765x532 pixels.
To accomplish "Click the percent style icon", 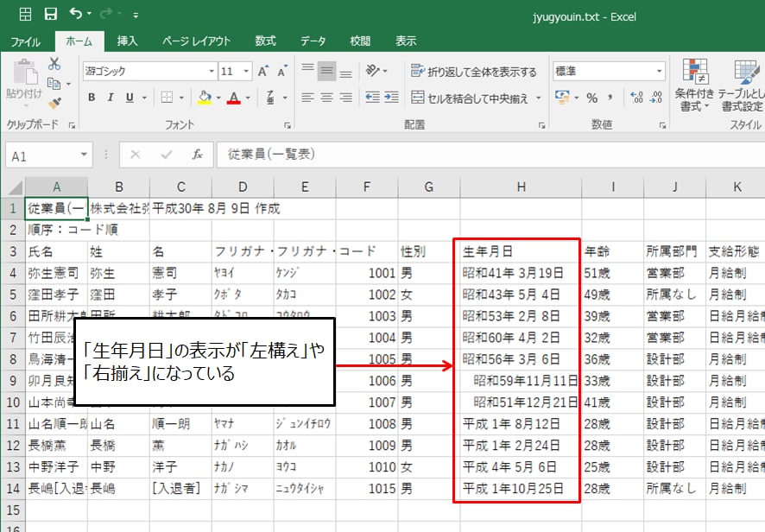I will pyautogui.click(x=592, y=98).
